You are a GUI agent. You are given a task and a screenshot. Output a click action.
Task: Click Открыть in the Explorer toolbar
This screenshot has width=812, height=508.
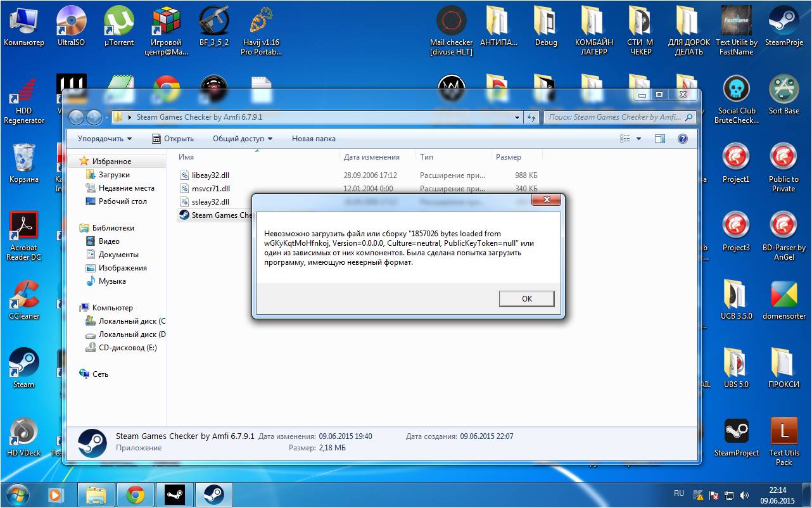[x=173, y=139]
